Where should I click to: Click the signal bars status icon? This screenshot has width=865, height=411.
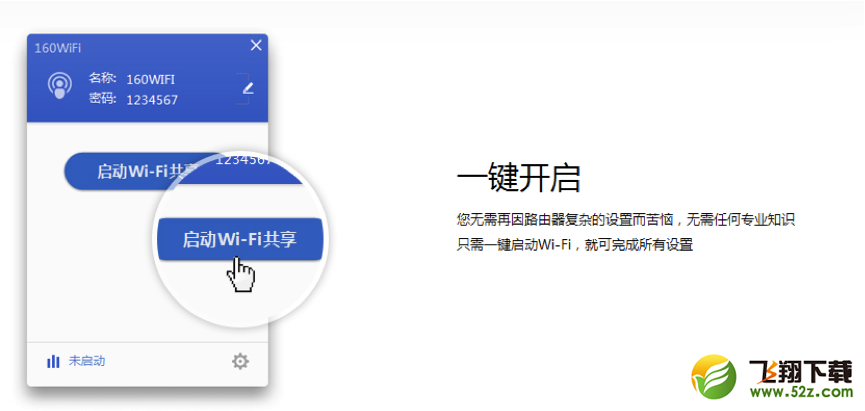click(x=53, y=362)
